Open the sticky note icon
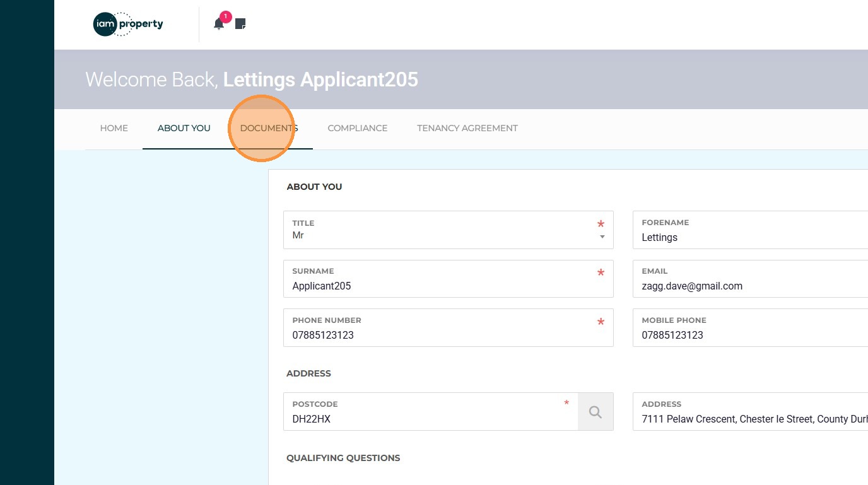 point(240,24)
